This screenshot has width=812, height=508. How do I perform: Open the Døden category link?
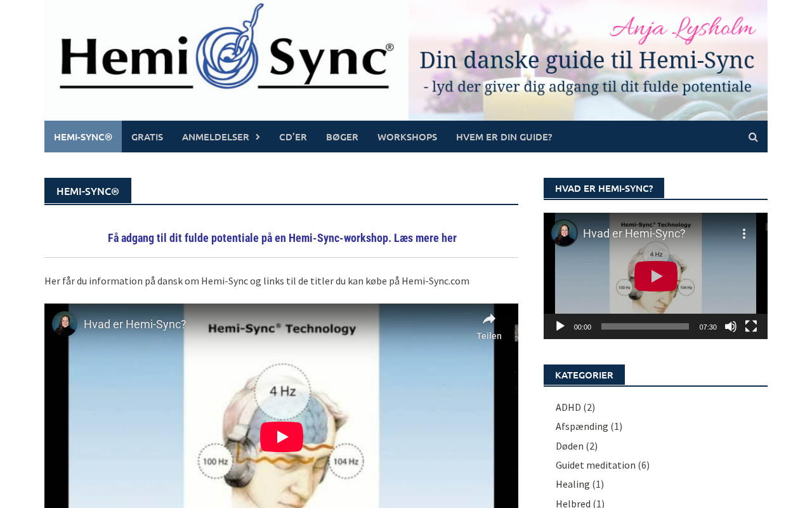[x=570, y=446]
